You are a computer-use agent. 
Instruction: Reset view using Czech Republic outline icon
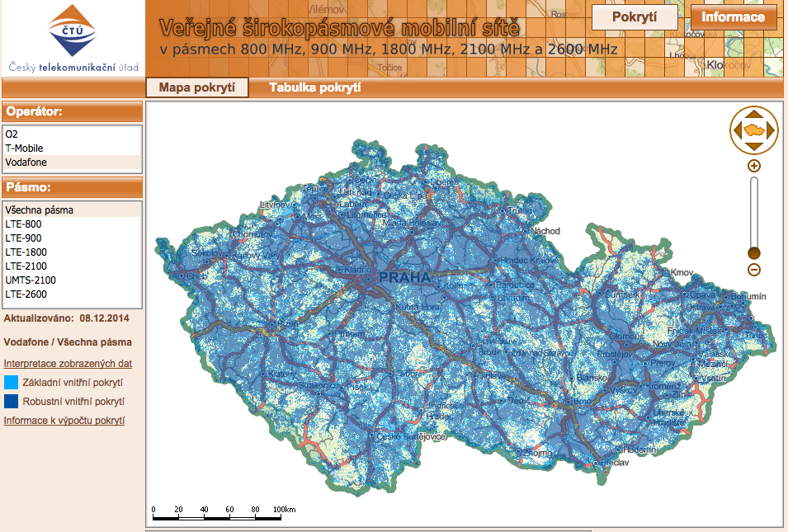click(x=754, y=130)
